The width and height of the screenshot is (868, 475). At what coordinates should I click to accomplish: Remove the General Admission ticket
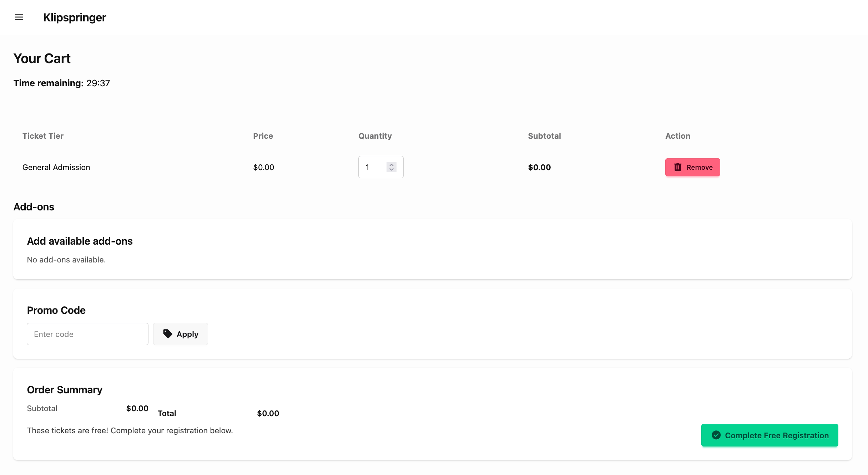(692, 167)
